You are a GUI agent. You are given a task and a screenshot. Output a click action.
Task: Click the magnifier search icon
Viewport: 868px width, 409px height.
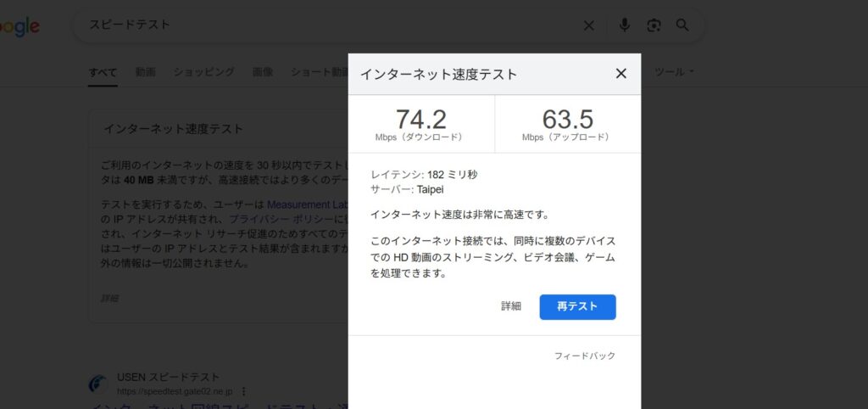pyautogui.click(x=682, y=25)
